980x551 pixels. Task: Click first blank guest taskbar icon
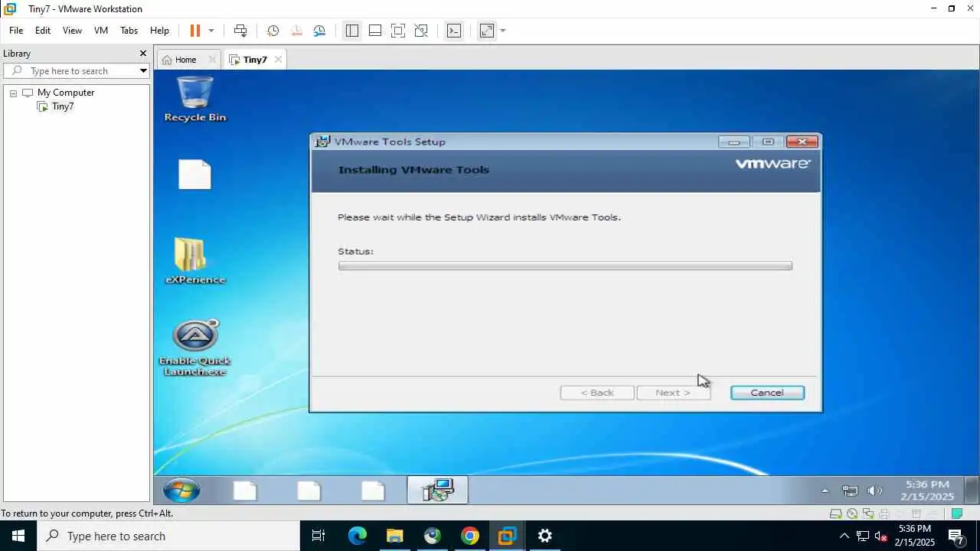click(244, 491)
